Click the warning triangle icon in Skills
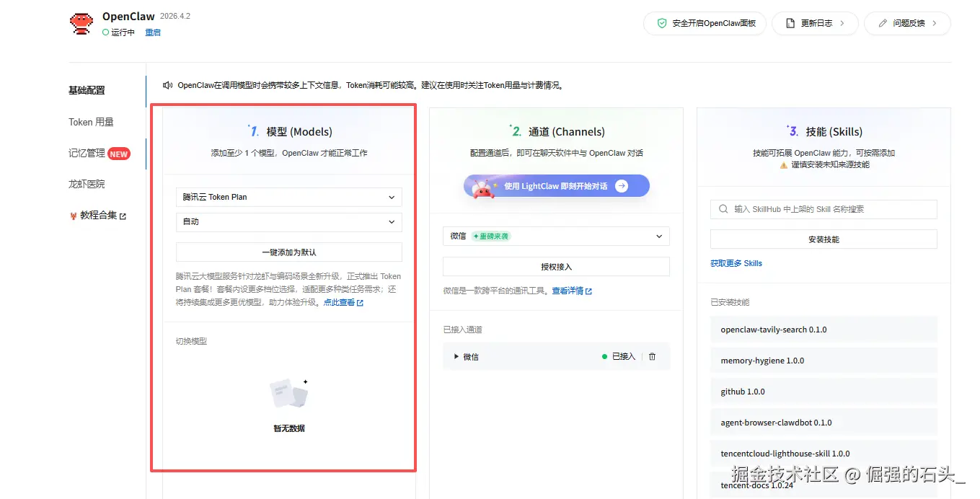980x499 pixels. pyautogui.click(x=783, y=164)
